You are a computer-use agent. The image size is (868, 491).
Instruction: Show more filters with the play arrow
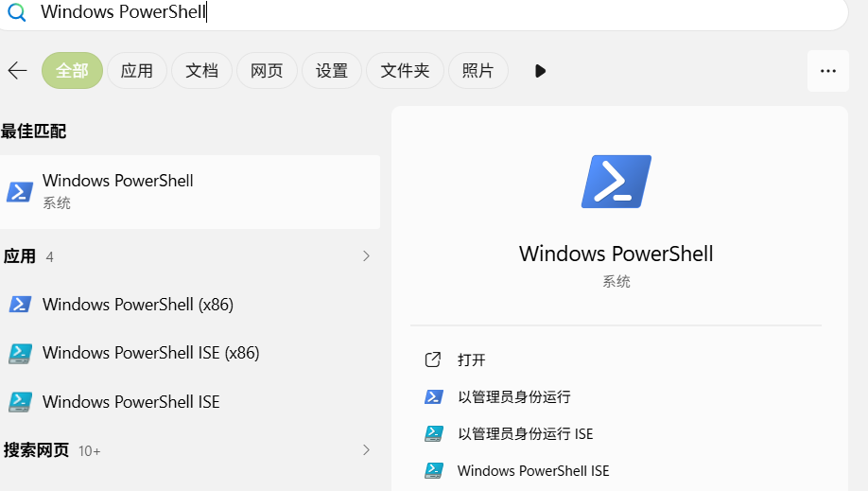(x=540, y=71)
